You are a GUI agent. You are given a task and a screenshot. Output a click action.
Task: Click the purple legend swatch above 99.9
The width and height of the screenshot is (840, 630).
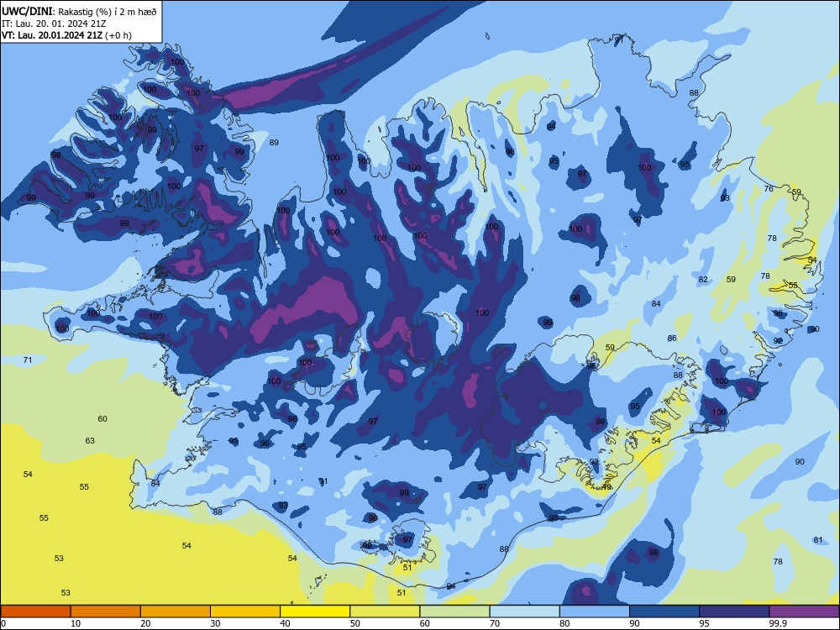[x=804, y=612]
